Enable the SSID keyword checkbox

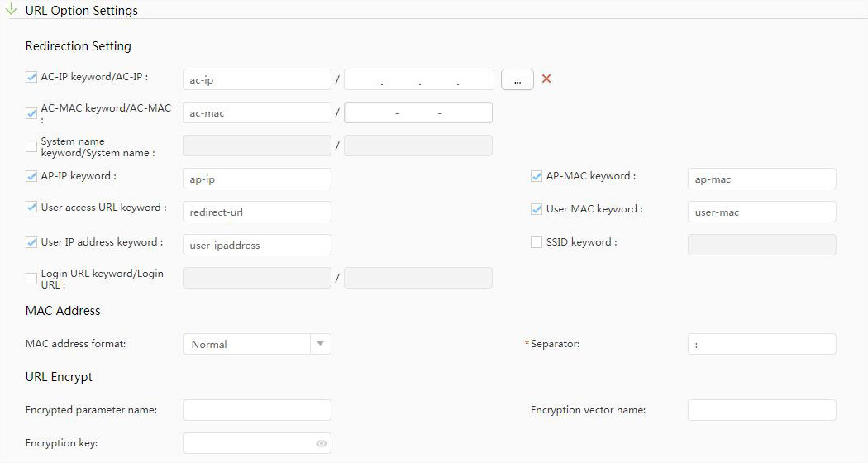pyautogui.click(x=537, y=242)
